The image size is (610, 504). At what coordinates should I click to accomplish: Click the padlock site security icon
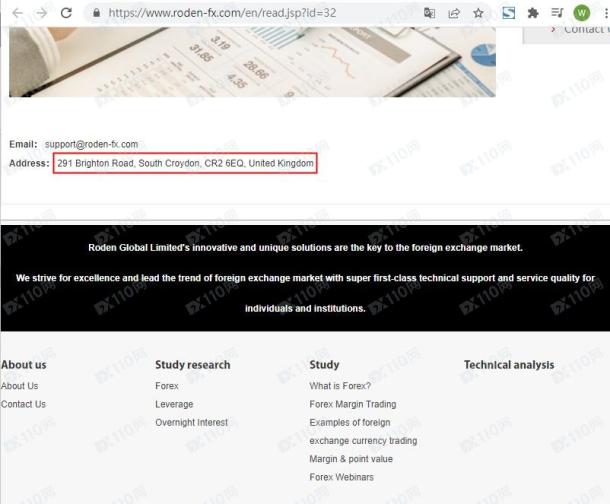point(96,13)
